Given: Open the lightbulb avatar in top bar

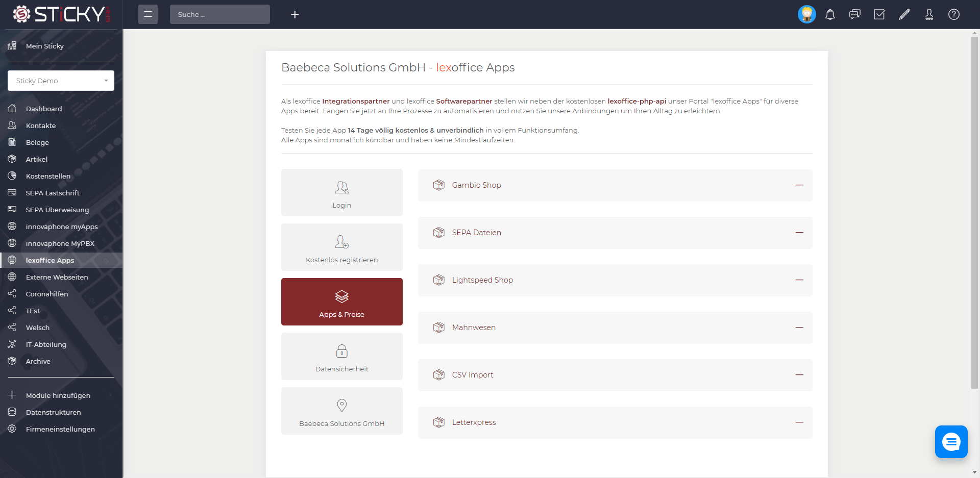Looking at the screenshot, I should coord(807,14).
